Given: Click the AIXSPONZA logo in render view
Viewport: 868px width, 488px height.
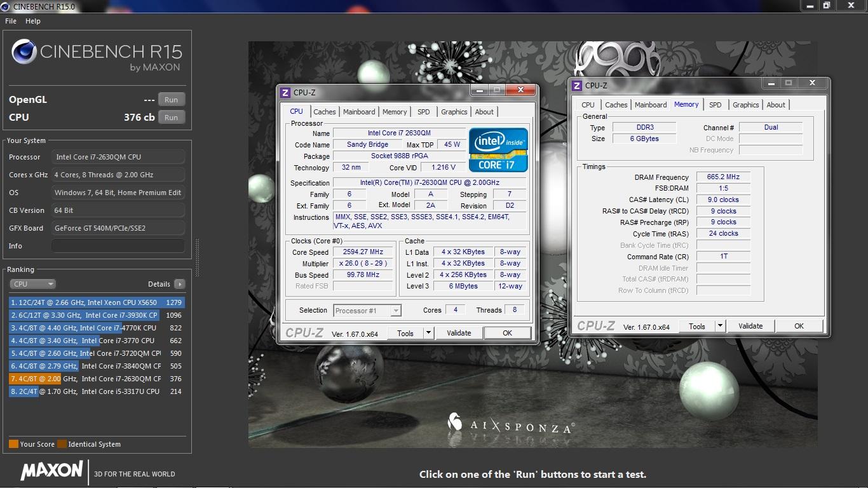Looking at the screenshot, I should 512,423.
